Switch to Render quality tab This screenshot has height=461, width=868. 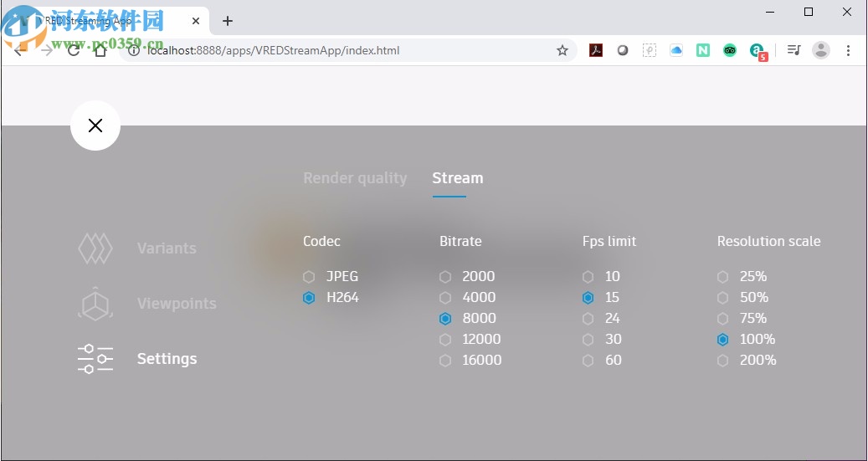click(355, 178)
